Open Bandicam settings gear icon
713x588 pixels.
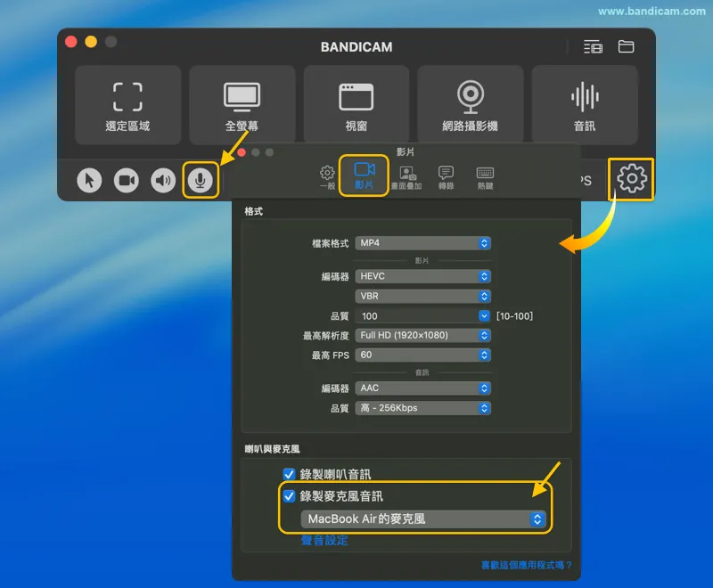[632, 178]
